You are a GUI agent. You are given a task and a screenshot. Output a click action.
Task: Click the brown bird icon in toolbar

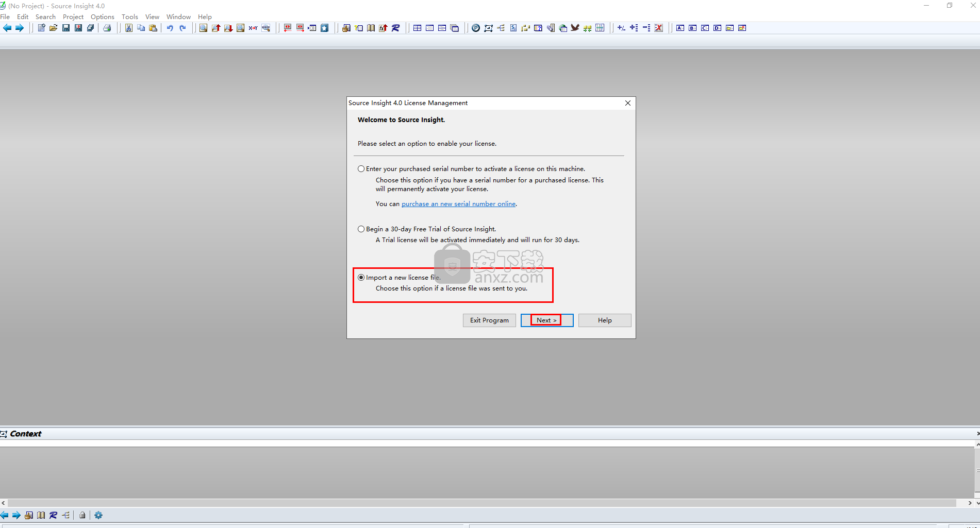(575, 28)
